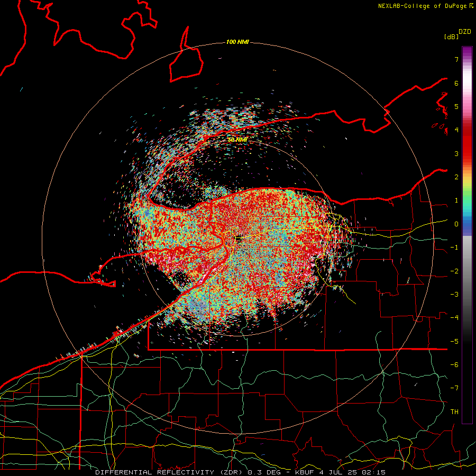The height and width of the screenshot is (476, 476).
Task: Click the 0.3 DEG elevation text
Action: coord(264,472)
